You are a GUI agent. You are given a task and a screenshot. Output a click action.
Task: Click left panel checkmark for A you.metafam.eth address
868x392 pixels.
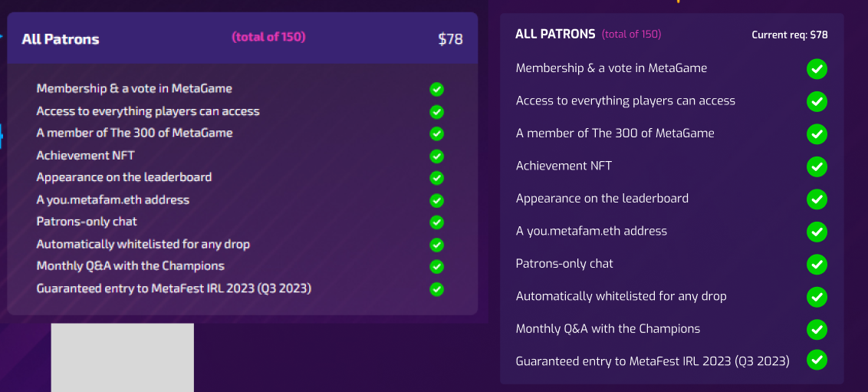point(437,200)
